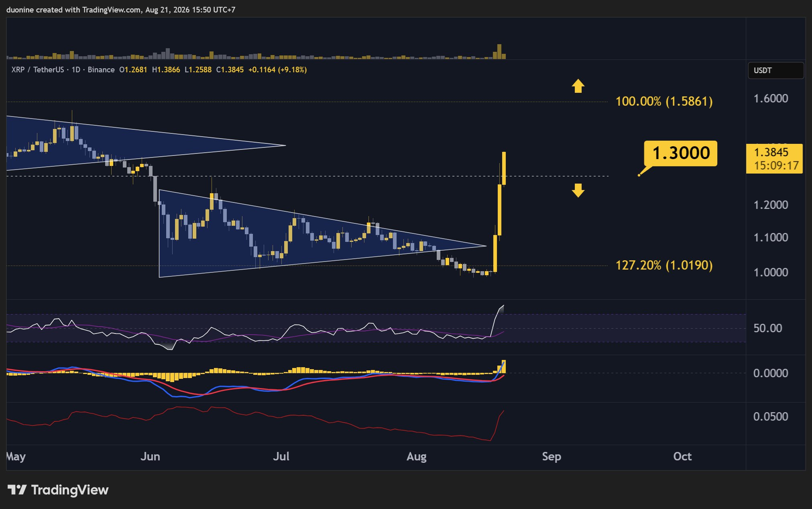The image size is (812, 509).
Task: Click the 0.0500 indicator axis label
Action: tap(771, 417)
